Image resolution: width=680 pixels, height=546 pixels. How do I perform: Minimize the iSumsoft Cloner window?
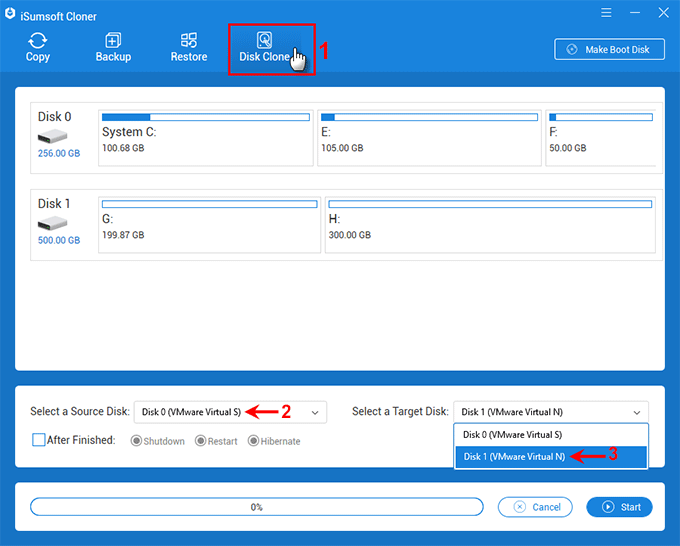(635, 13)
